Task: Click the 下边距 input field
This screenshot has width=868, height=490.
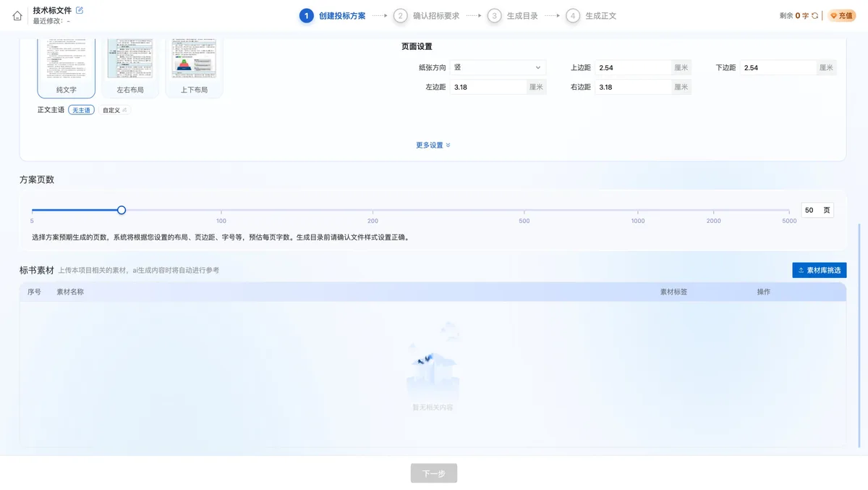Action: click(x=778, y=67)
